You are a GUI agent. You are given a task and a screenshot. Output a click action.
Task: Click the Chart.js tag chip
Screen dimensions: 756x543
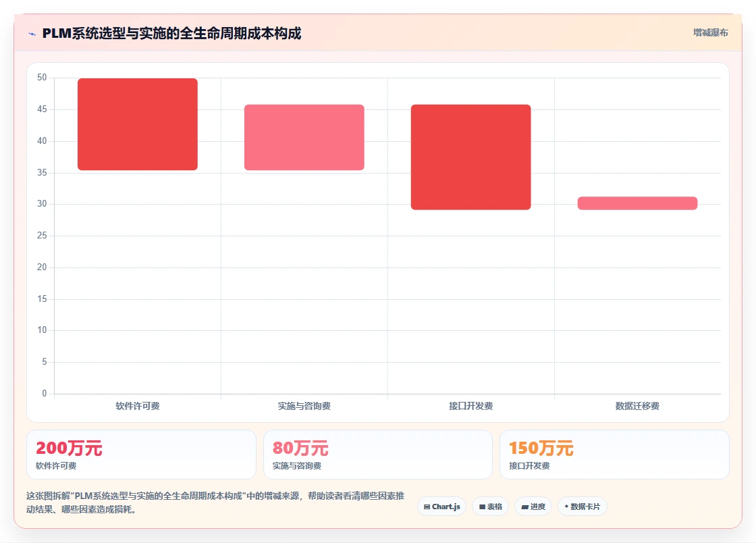[441, 507]
